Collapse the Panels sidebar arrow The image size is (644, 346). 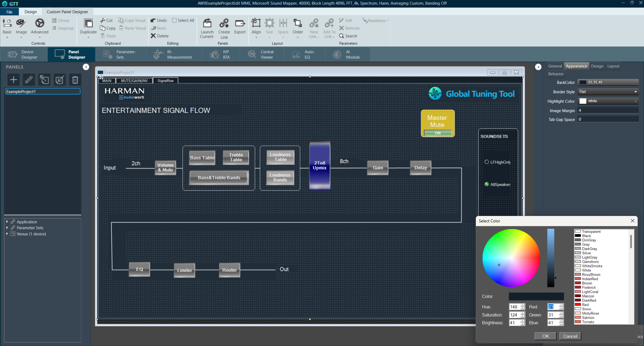(86, 67)
